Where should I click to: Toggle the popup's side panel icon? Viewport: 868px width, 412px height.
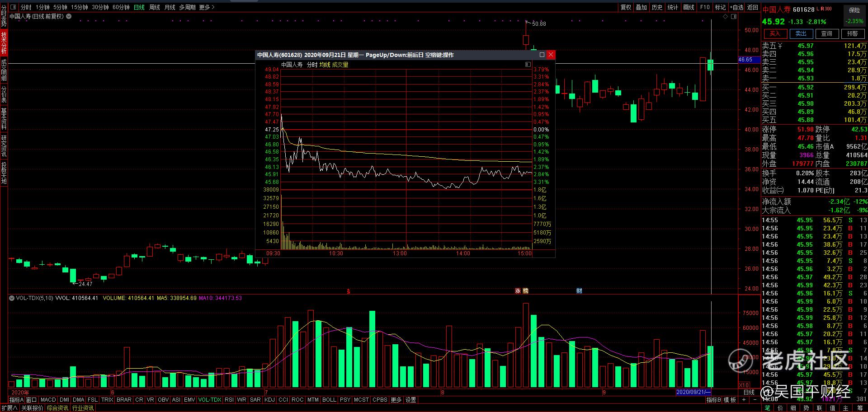(528, 65)
